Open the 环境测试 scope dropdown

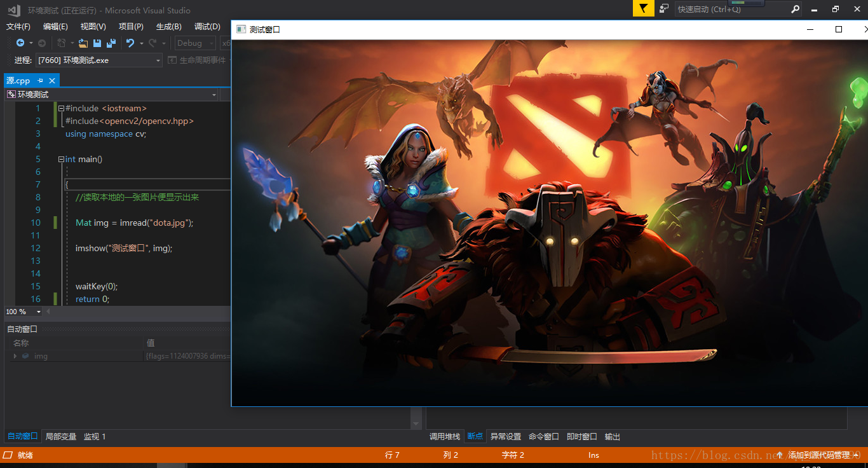214,94
